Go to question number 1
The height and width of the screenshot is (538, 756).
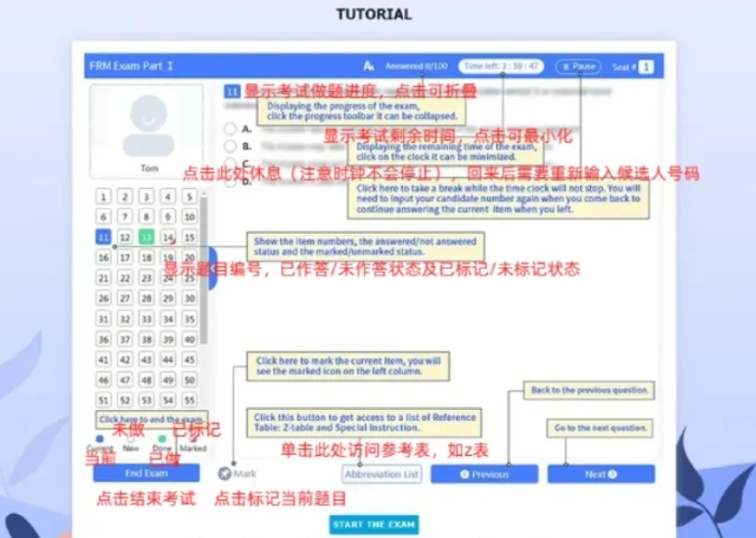coord(103,196)
